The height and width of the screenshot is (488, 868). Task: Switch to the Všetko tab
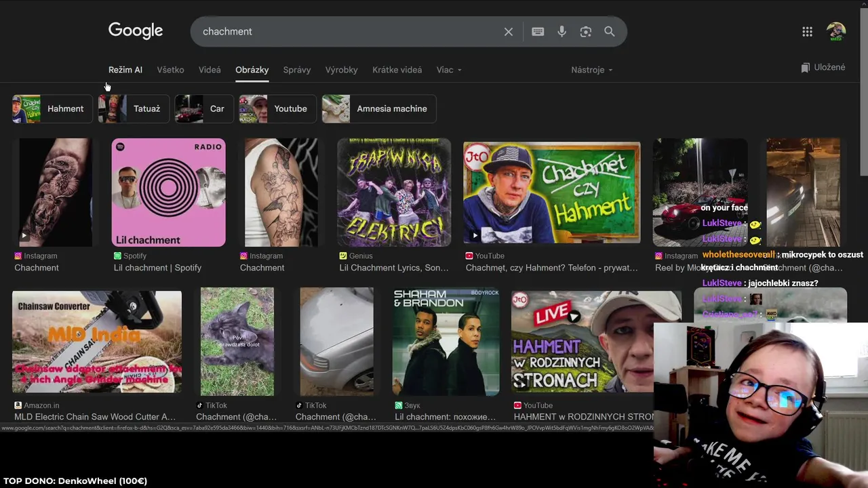pos(170,70)
